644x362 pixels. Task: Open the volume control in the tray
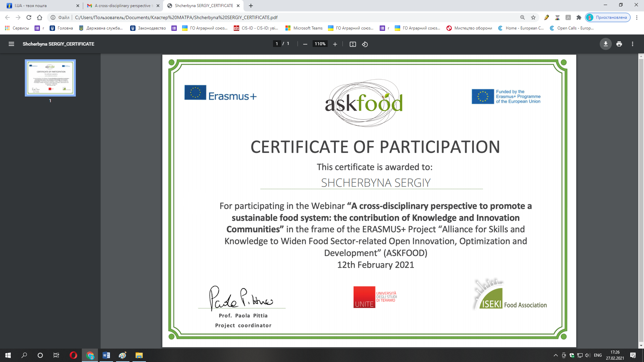588,355
